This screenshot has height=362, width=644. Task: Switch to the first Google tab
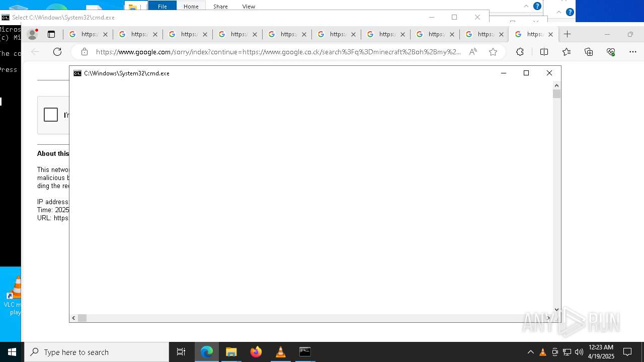88,34
